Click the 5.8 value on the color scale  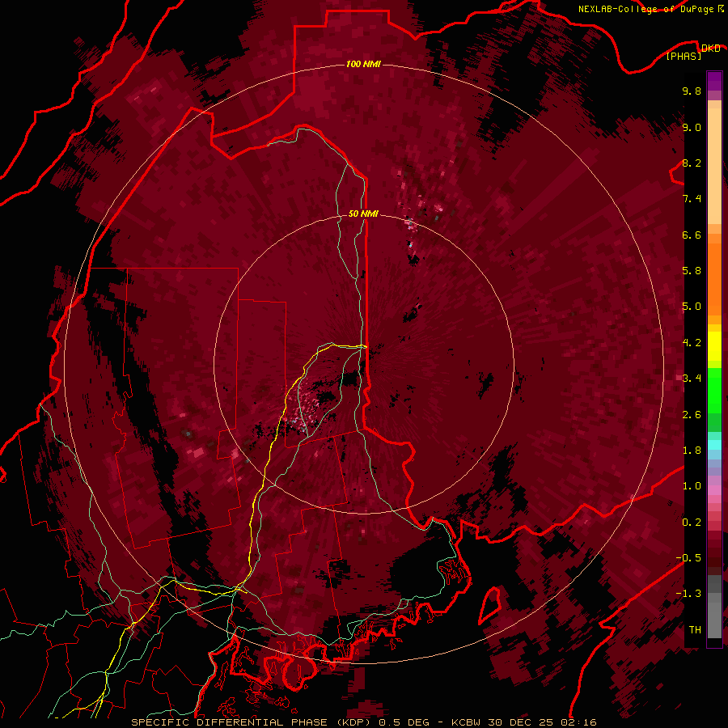coord(692,271)
